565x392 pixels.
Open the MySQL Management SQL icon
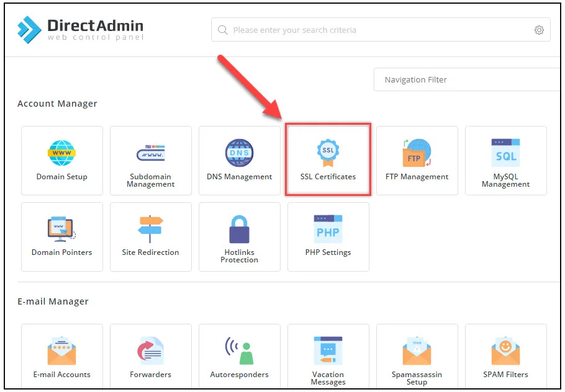505,153
